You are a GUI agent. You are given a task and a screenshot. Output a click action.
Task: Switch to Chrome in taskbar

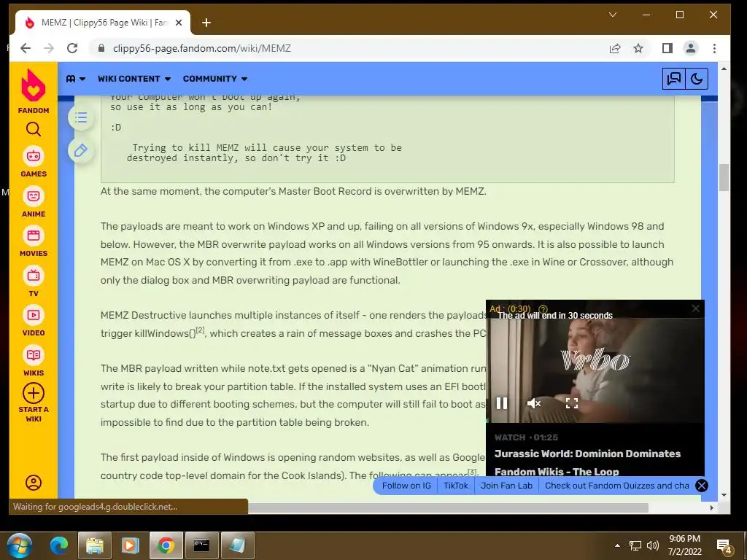pos(166,545)
